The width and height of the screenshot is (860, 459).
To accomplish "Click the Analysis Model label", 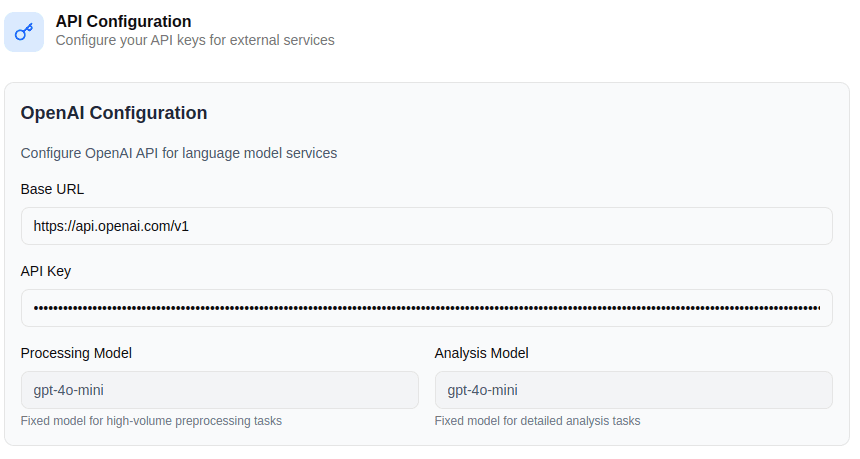I will 481,353.
